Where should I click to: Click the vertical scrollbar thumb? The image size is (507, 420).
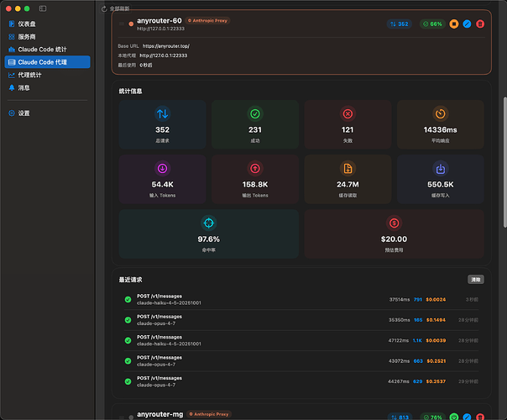(504, 162)
